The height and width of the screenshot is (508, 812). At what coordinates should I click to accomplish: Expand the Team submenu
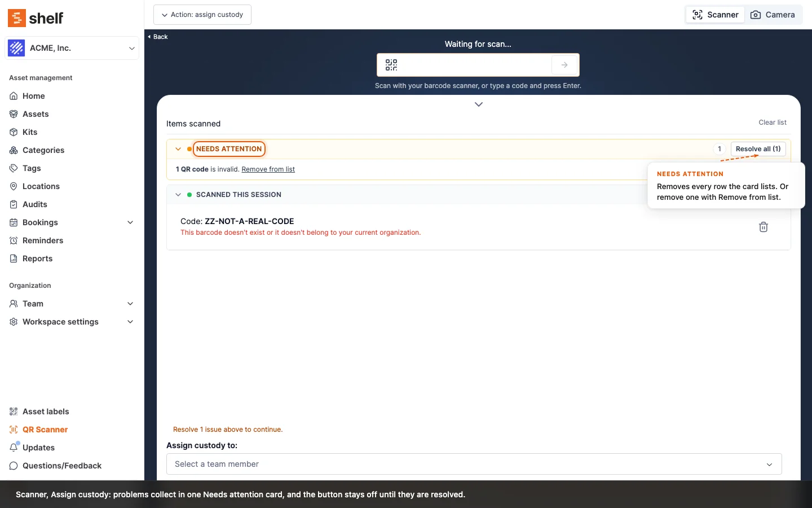click(x=130, y=304)
